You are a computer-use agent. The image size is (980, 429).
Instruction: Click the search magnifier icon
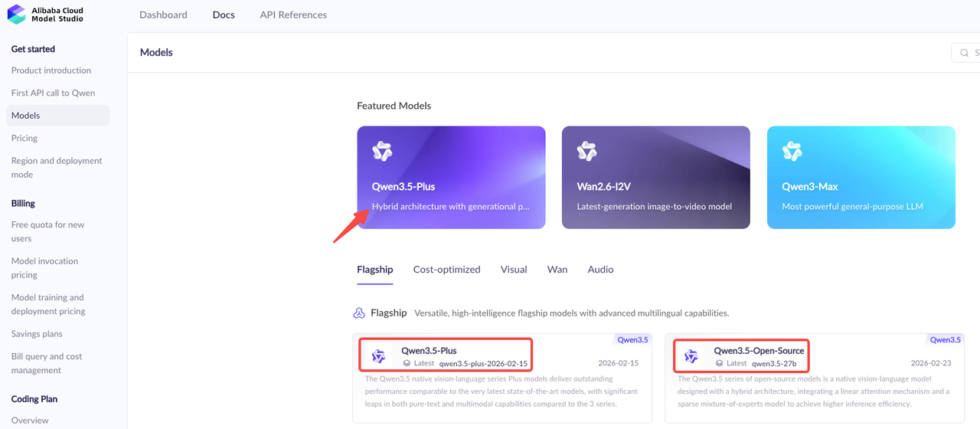[x=964, y=53]
